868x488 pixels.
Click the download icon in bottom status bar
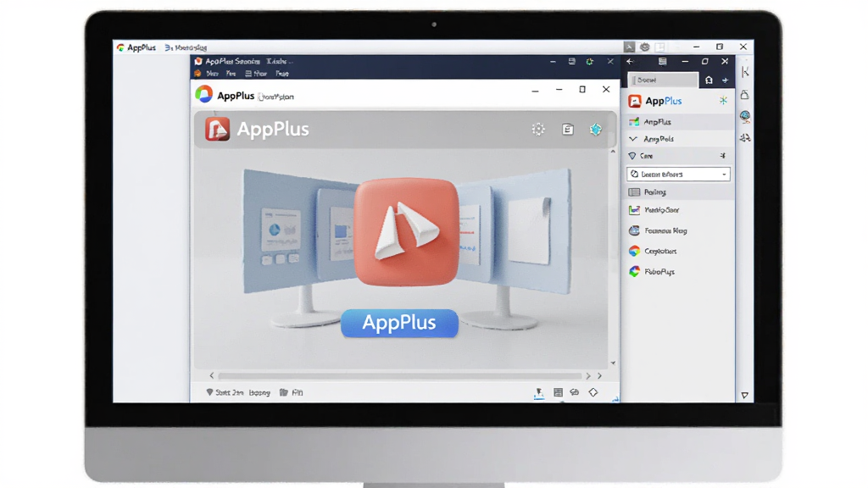pos(538,393)
